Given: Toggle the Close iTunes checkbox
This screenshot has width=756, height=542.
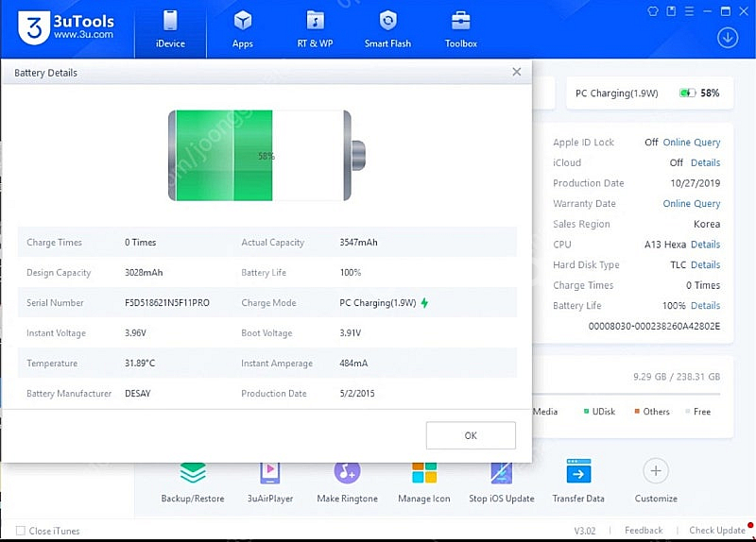Looking at the screenshot, I should (x=20, y=531).
